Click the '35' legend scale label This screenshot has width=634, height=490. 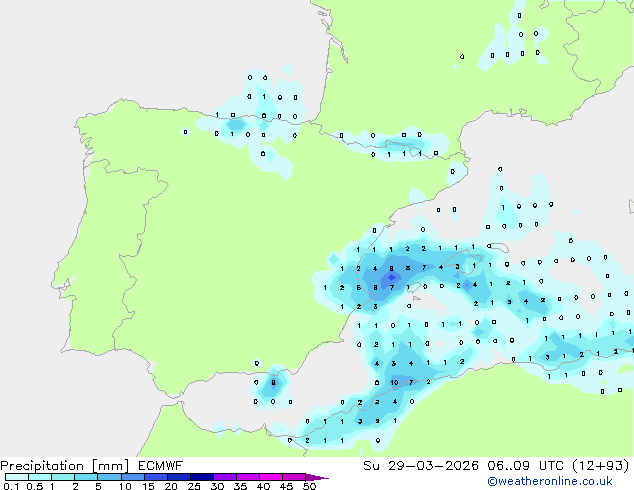(241, 486)
